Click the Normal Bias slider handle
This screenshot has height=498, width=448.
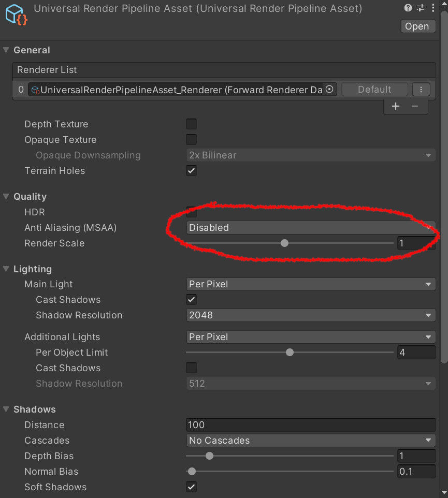(192, 471)
